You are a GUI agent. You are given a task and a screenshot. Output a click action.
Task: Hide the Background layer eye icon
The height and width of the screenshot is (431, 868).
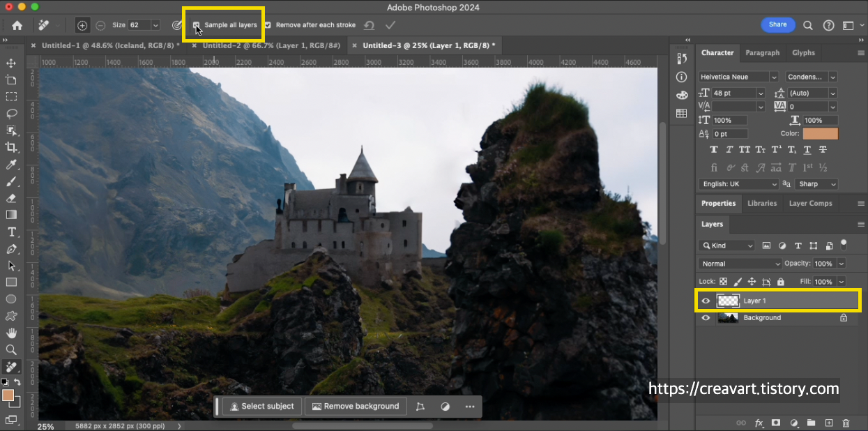706,318
